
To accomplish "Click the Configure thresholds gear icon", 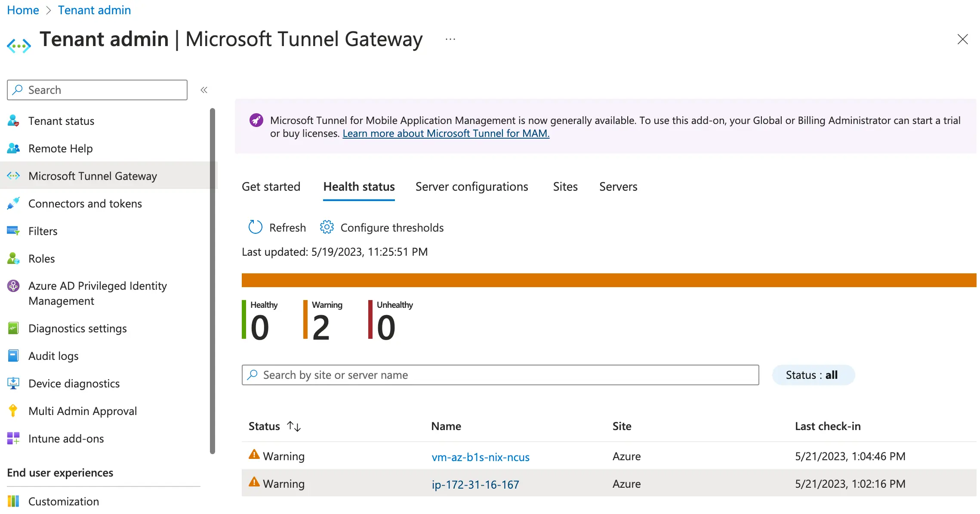I will [x=327, y=227].
